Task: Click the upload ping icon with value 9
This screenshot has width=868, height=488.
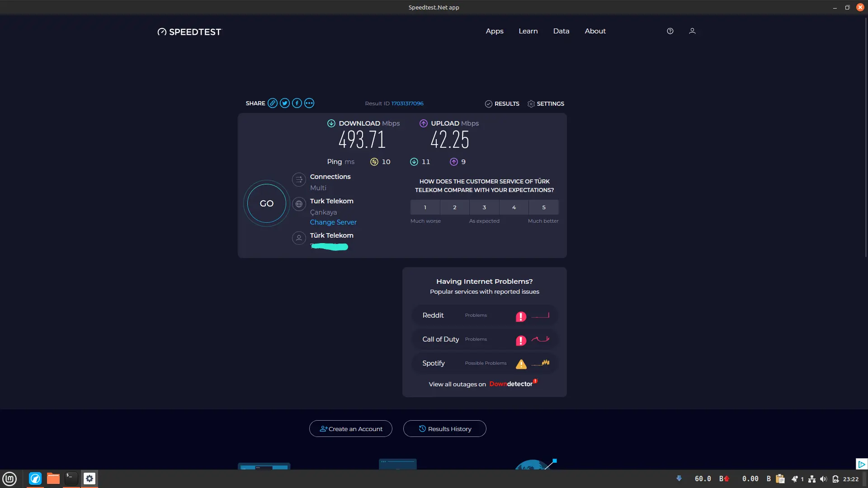Action: click(454, 162)
